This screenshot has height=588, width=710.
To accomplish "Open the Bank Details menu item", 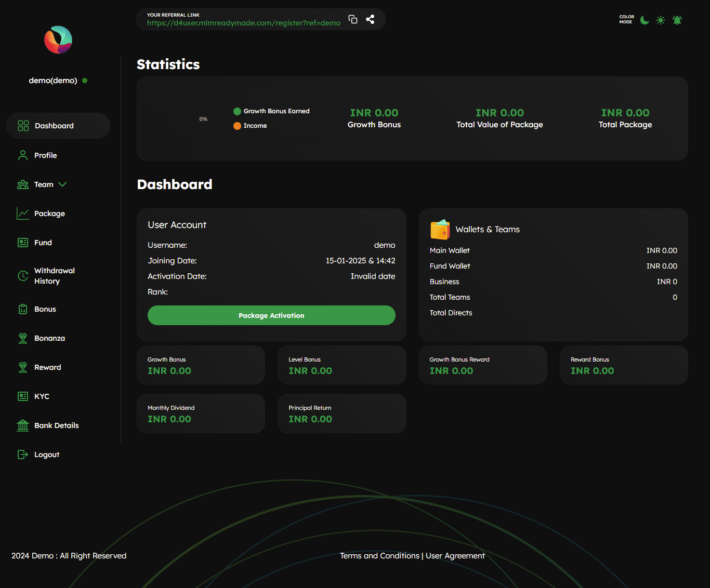I will coord(57,425).
